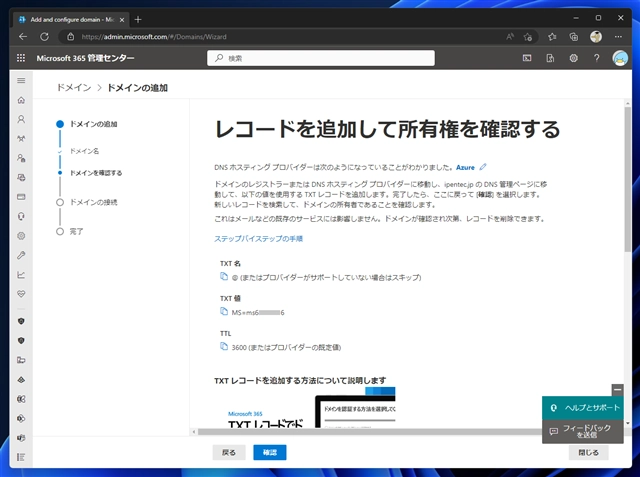The image size is (640, 477).
Task: Open the first shield admin center icon
Action: point(21,321)
